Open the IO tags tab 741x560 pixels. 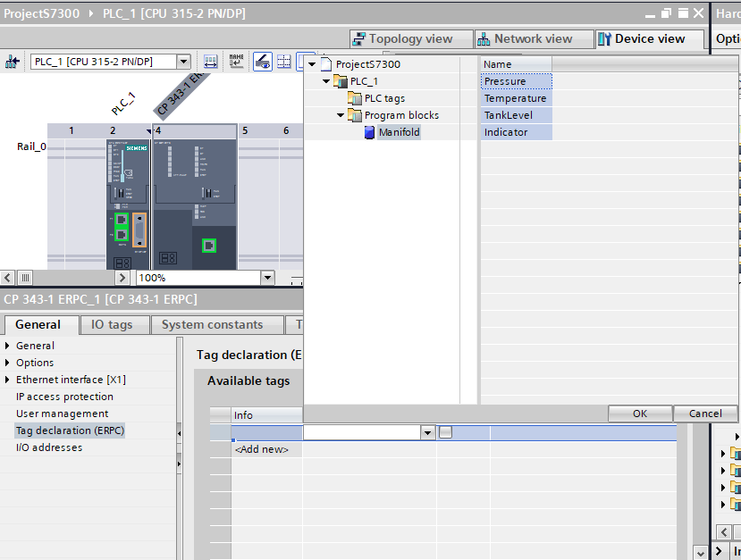(114, 325)
